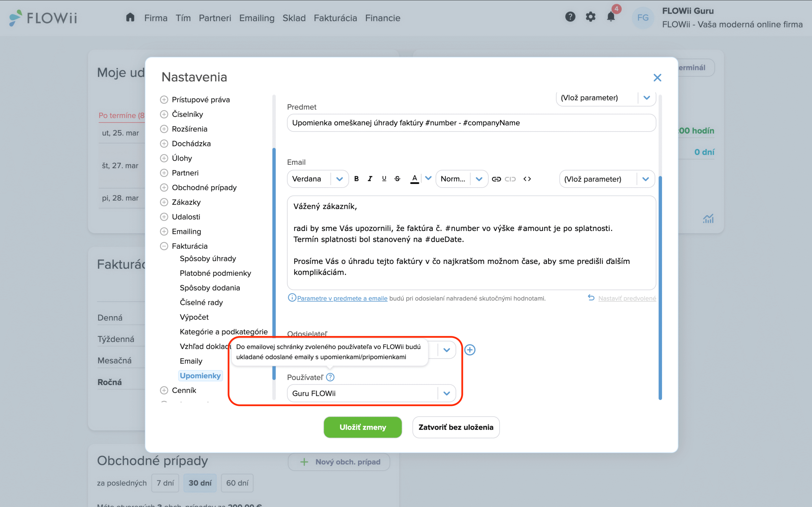Apply strikethrough formatting to text

pos(397,179)
